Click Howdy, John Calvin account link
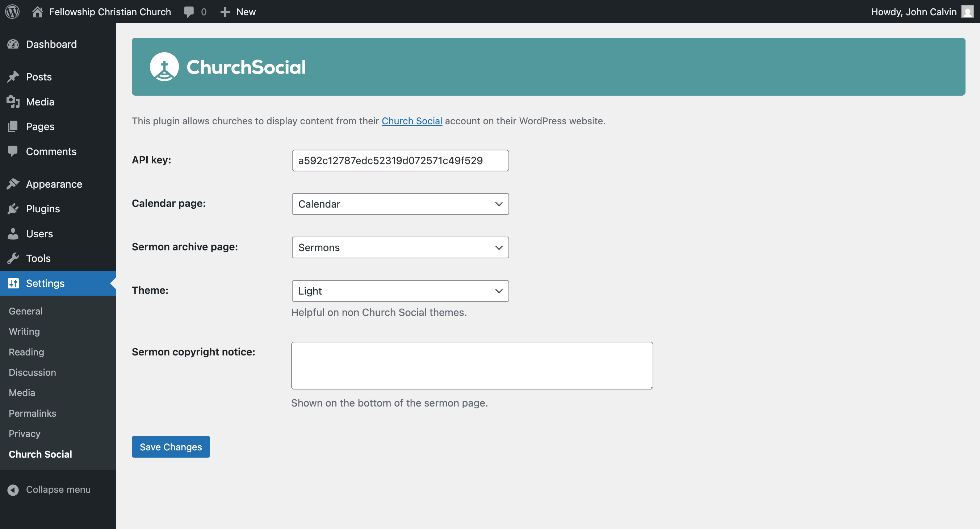This screenshot has height=529, width=980. click(x=913, y=12)
